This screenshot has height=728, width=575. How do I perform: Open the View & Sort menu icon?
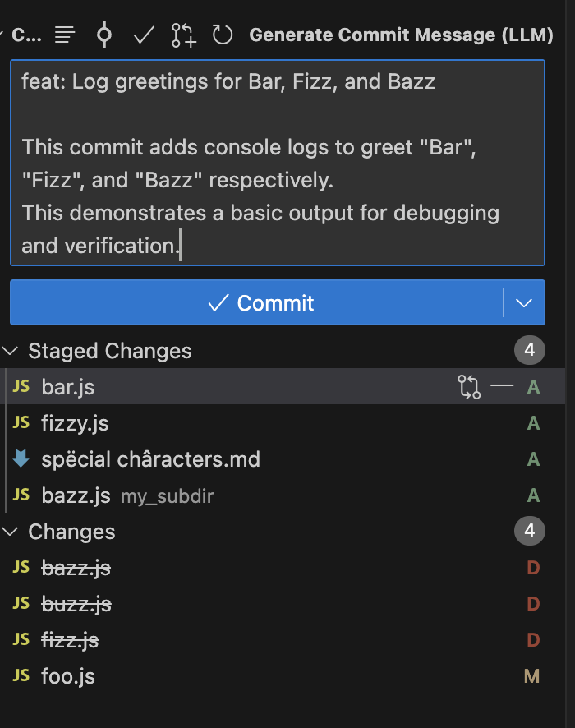tap(64, 35)
